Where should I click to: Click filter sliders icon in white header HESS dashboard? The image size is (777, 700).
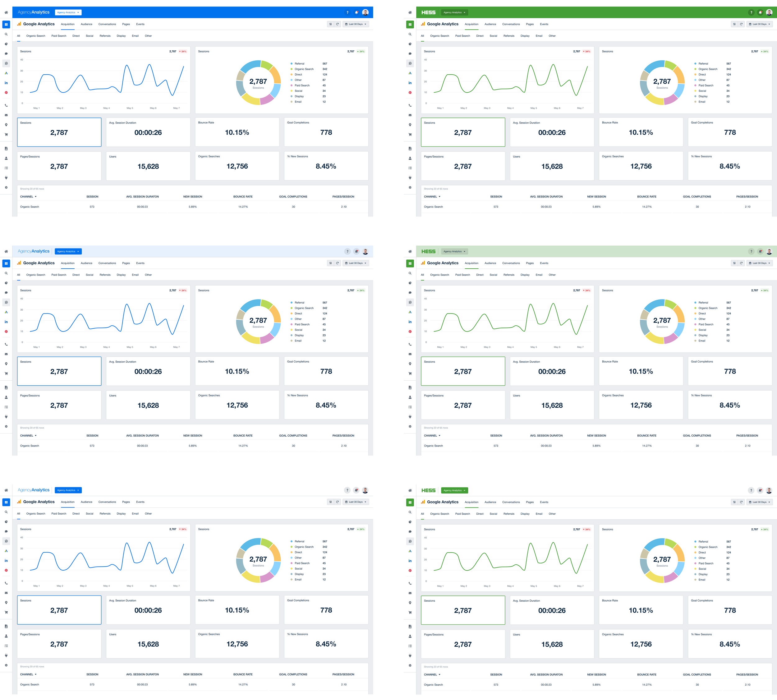[734, 502]
